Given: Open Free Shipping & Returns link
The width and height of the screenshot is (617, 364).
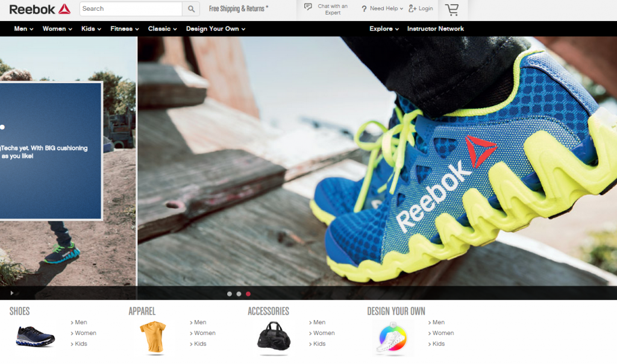Looking at the screenshot, I should click(x=239, y=8).
